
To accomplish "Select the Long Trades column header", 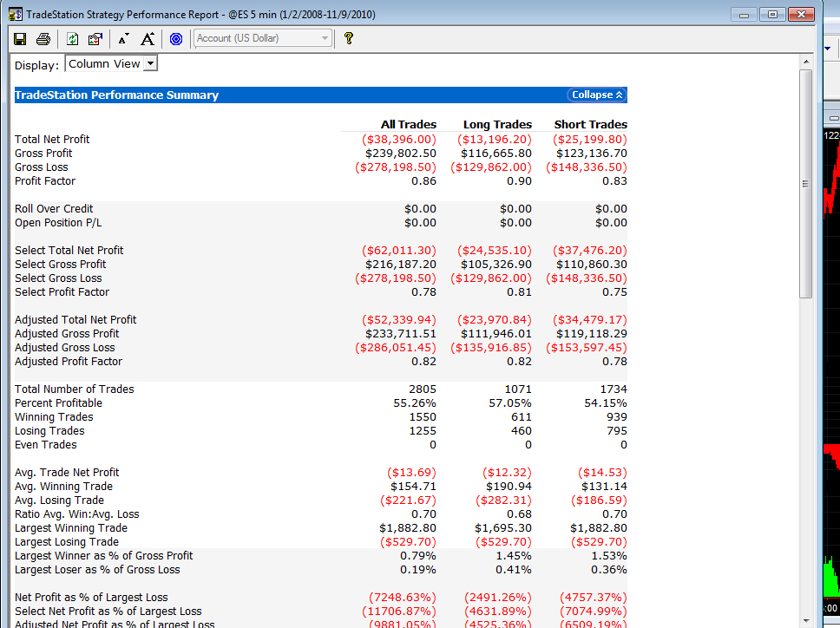I will (497, 124).
